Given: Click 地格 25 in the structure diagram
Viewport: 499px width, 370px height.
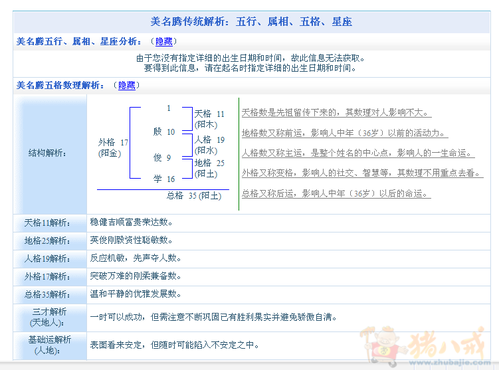Looking at the screenshot, I should click(210, 163).
